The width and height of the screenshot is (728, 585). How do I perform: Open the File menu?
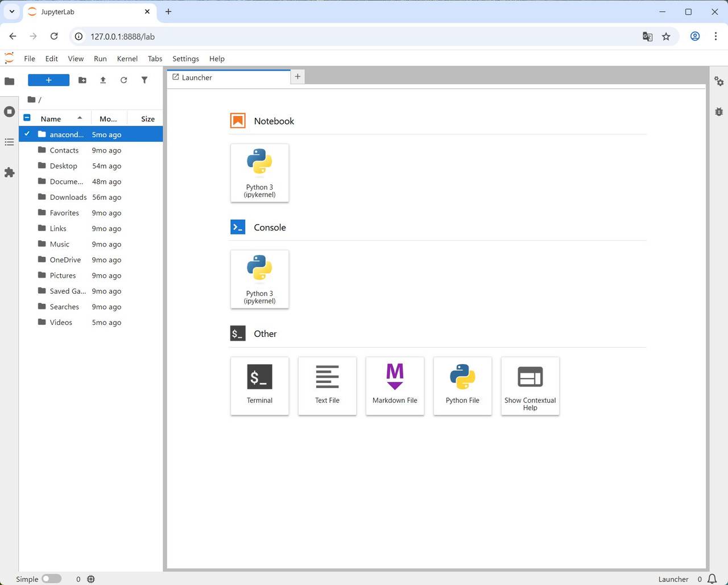(x=30, y=59)
